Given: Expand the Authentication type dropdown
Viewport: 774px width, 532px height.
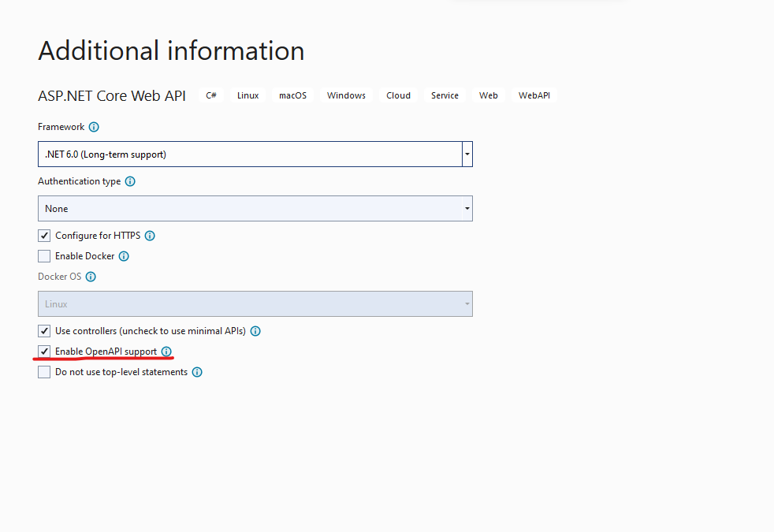Looking at the screenshot, I should [467, 208].
